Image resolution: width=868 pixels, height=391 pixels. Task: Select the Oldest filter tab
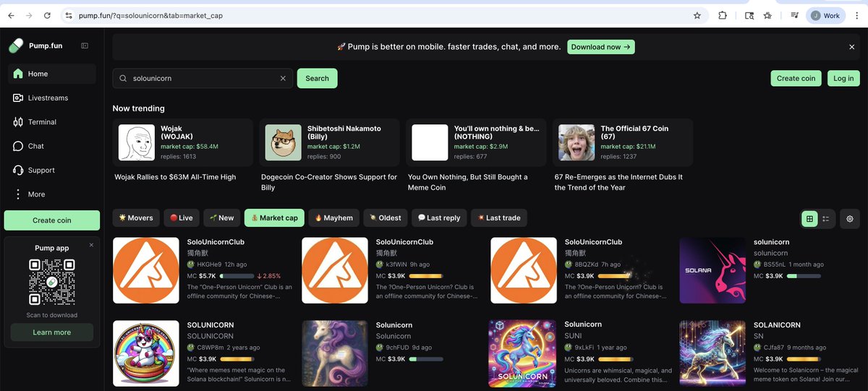click(385, 218)
